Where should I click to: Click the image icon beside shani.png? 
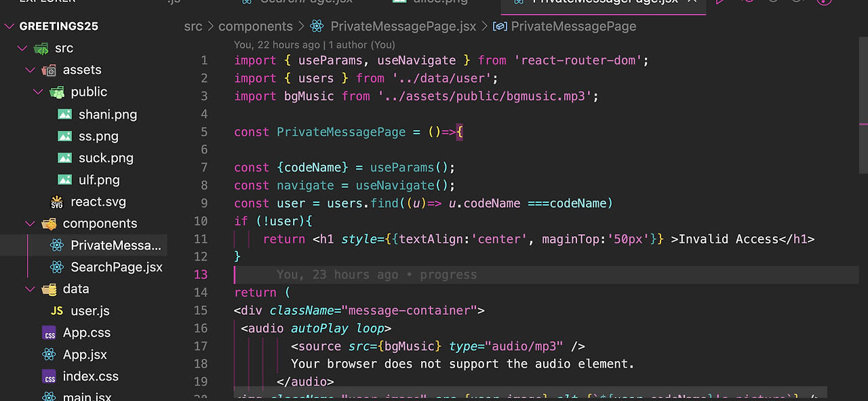point(64,114)
